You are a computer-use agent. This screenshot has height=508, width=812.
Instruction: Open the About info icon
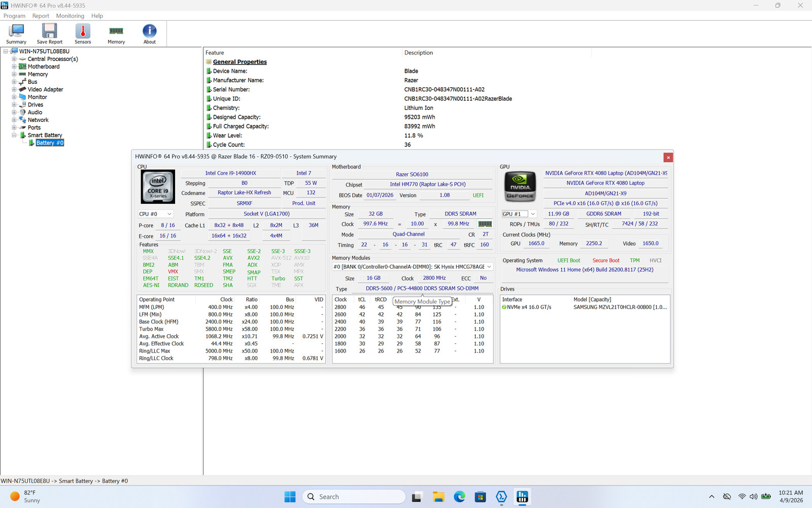click(x=150, y=34)
